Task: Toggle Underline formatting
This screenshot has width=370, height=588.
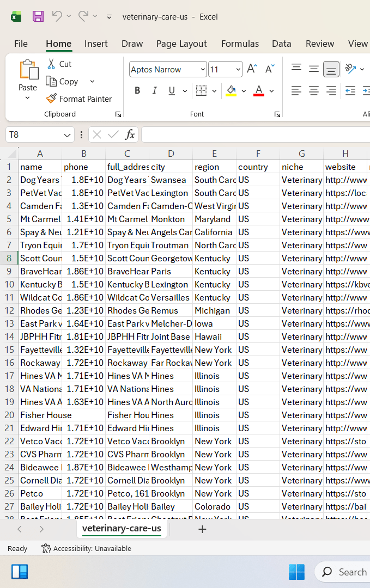Action: point(172,90)
